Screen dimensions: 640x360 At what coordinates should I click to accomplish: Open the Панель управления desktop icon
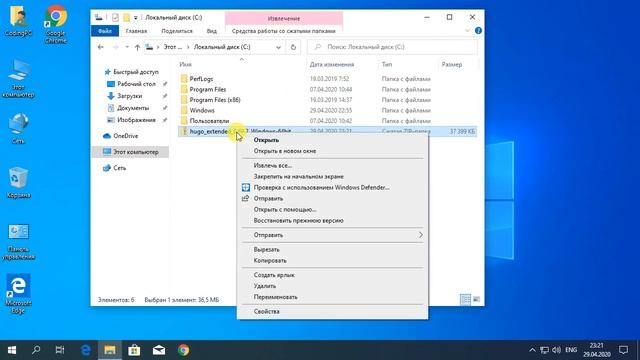[x=18, y=242]
